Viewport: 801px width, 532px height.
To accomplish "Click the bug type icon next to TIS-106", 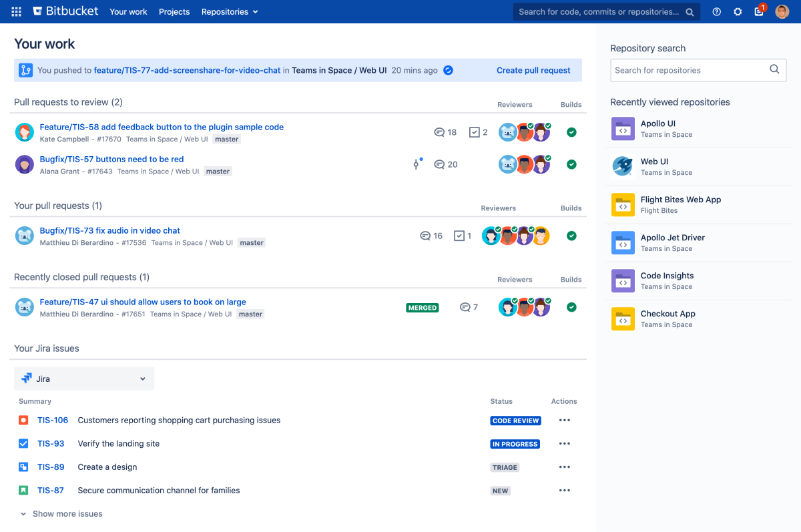I will [25, 420].
